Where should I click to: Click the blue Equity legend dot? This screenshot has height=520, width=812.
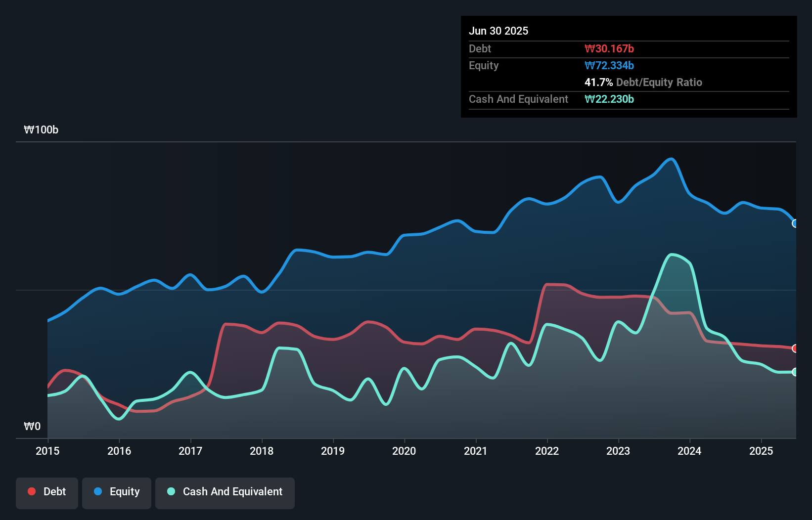click(98, 491)
